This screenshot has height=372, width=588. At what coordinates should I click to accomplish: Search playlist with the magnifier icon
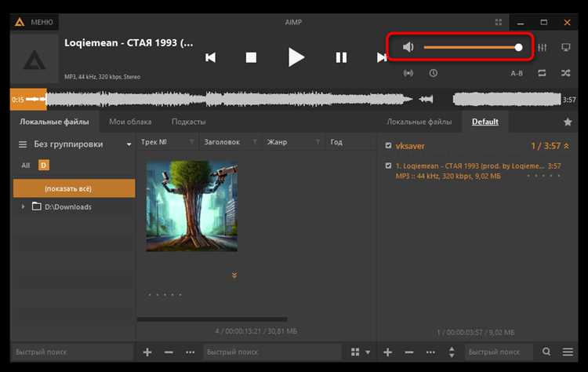[x=546, y=352]
